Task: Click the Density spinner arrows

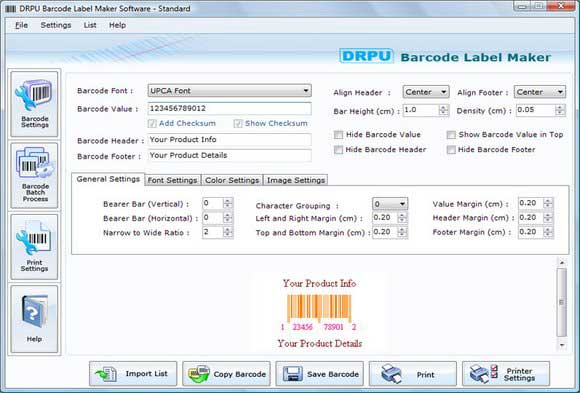Action: 560,110
